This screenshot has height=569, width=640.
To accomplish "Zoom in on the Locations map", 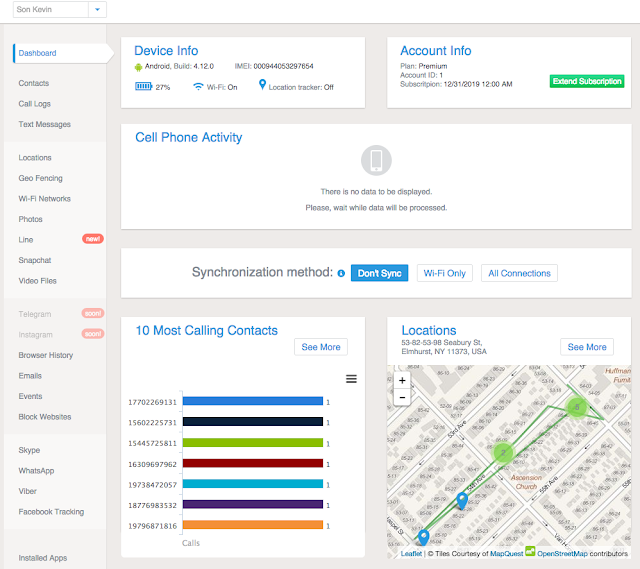I will click(402, 380).
